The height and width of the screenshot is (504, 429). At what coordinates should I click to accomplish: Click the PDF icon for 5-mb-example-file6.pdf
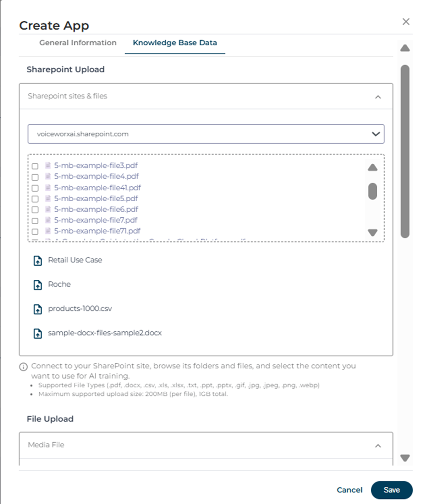[x=48, y=209]
